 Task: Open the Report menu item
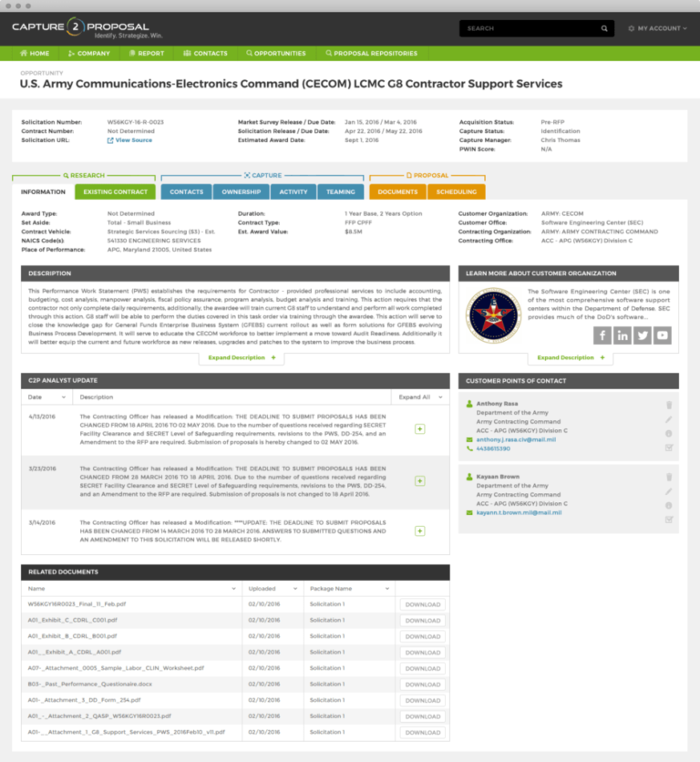click(x=147, y=54)
